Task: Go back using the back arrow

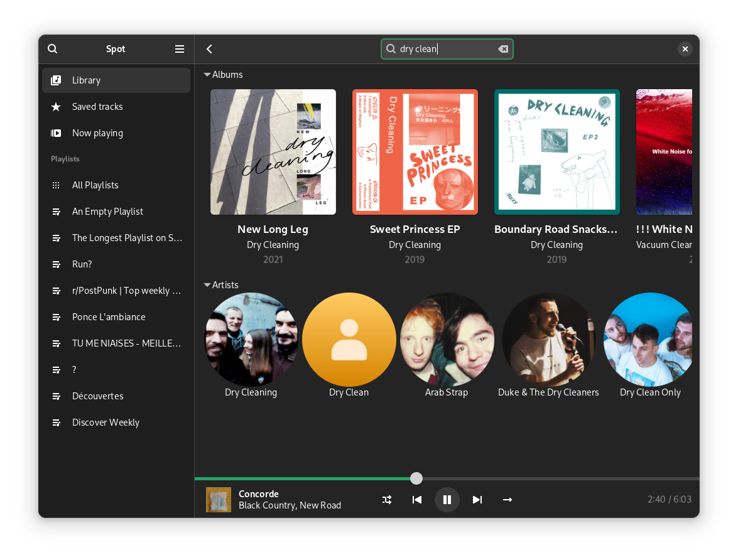Action: click(210, 49)
